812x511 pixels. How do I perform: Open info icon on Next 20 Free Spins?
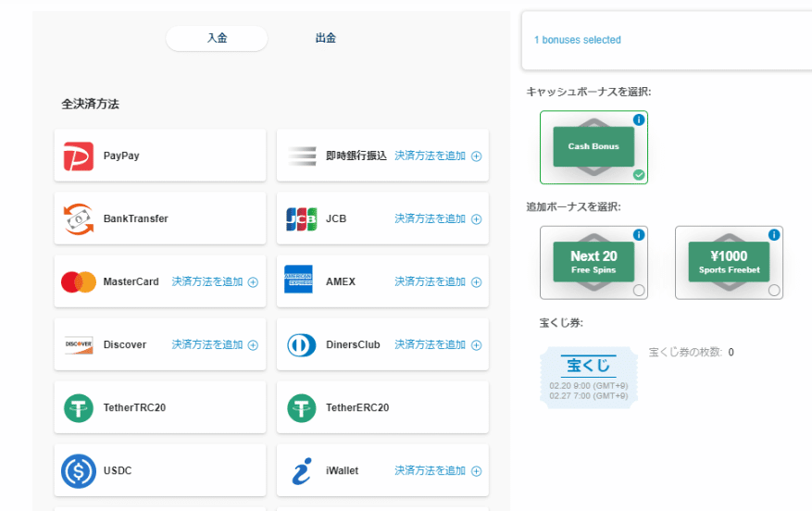639,234
